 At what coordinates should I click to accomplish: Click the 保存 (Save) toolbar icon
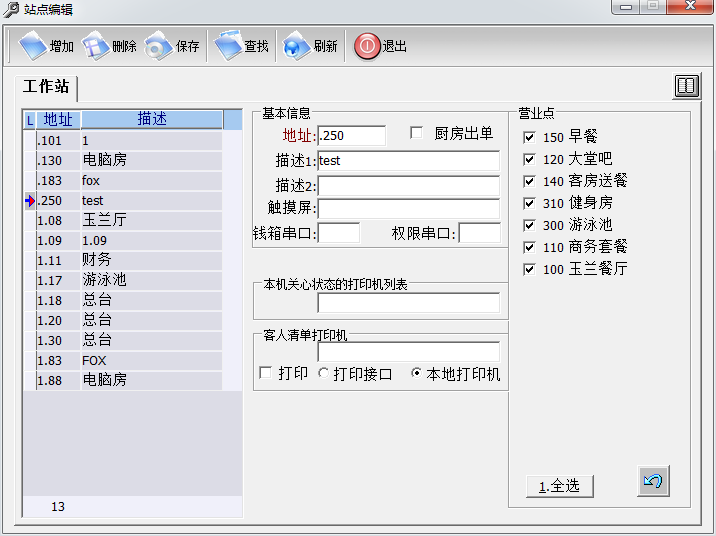point(158,46)
